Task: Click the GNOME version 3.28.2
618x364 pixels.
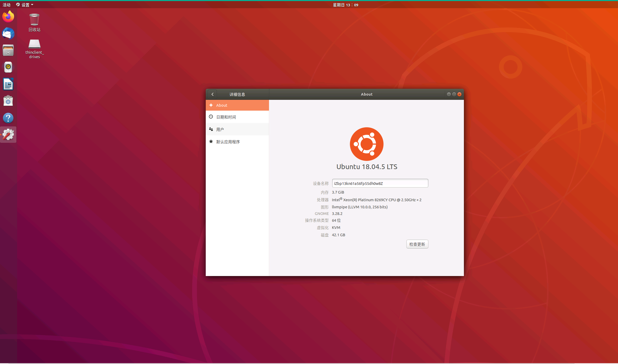Action: (x=337, y=214)
